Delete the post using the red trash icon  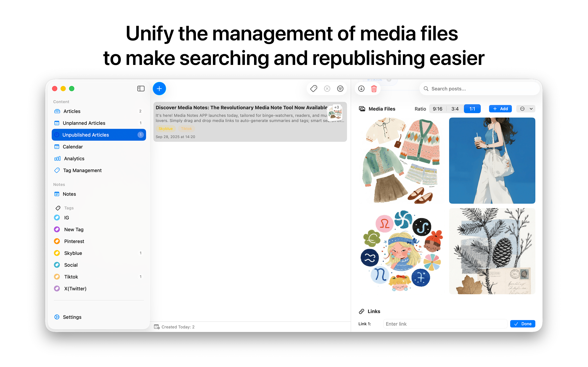[x=374, y=89]
